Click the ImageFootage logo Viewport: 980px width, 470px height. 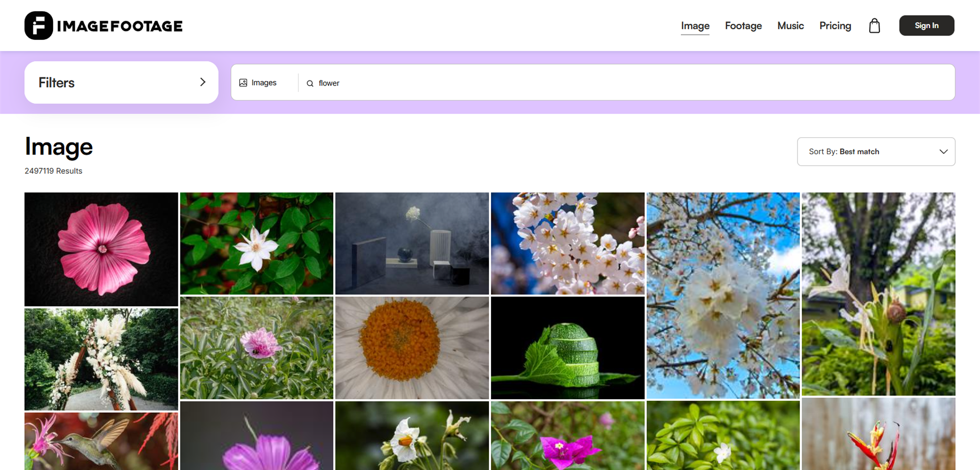(x=103, y=26)
